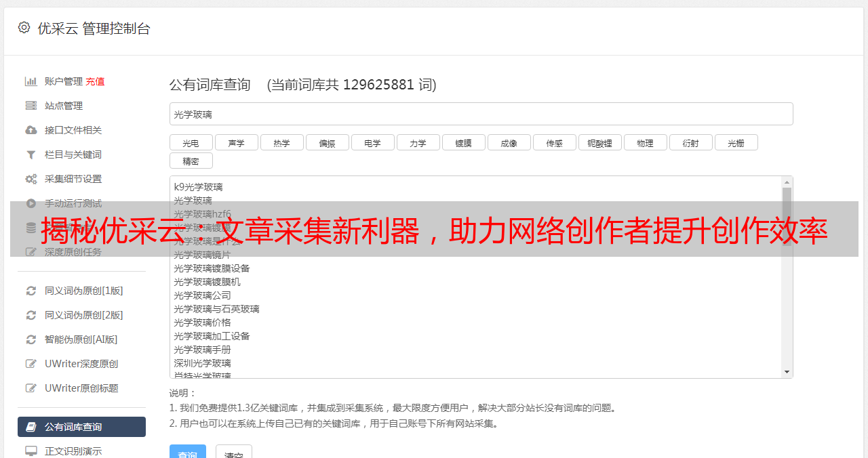Select the 物理 tag button
Screen dimensions: 868x458
point(645,142)
